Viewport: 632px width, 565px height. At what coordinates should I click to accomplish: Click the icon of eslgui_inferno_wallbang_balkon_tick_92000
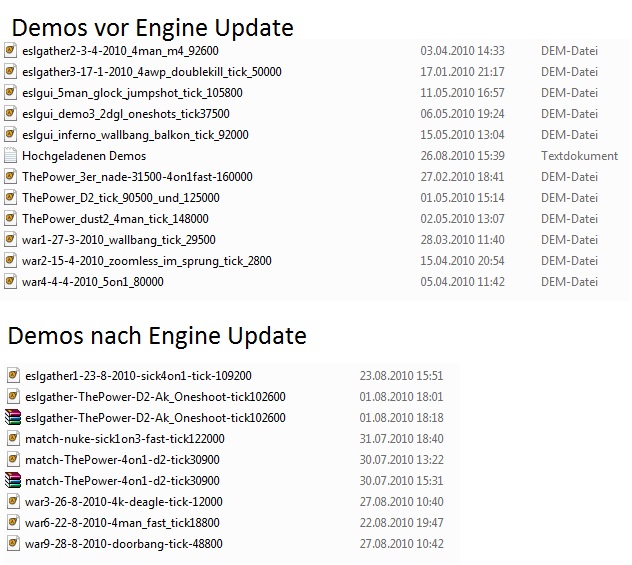pos(10,134)
